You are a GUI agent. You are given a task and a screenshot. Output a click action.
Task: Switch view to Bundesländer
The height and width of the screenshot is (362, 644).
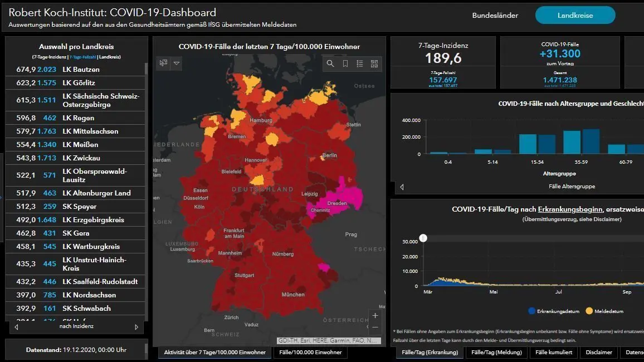(495, 15)
